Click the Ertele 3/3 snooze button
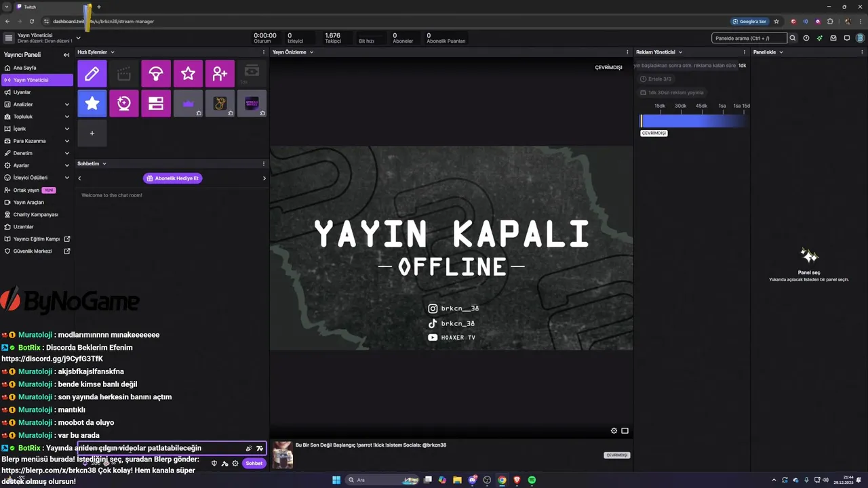This screenshot has height=488, width=868. pyautogui.click(x=656, y=79)
